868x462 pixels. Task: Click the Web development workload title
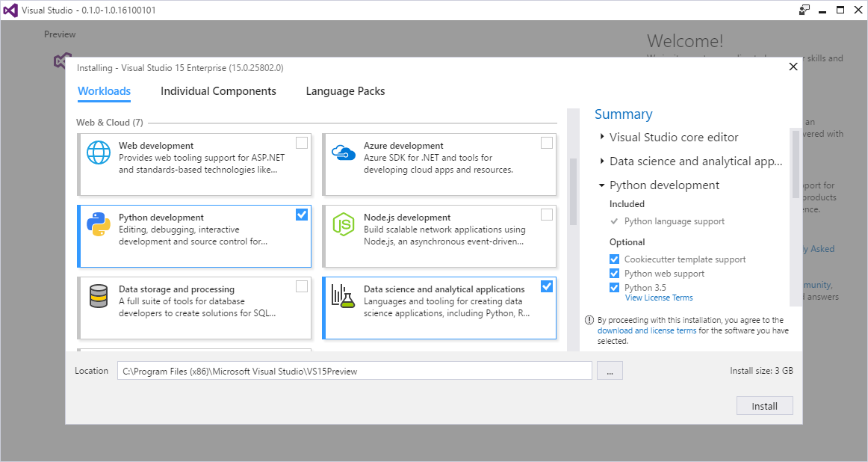click(x=156, y=146)
